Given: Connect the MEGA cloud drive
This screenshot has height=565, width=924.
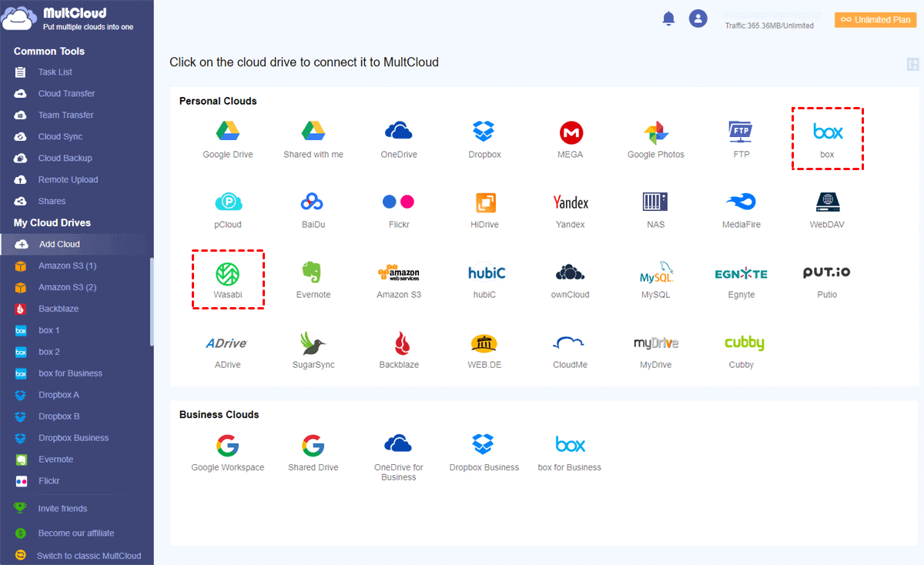Looking at the screenshot, I should pyautogui.click(x=571, y=140).
